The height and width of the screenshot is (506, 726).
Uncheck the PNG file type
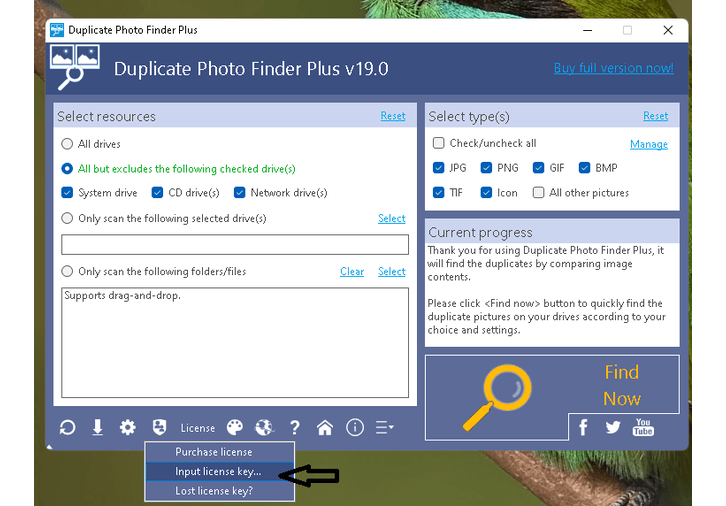coord(486,168)
